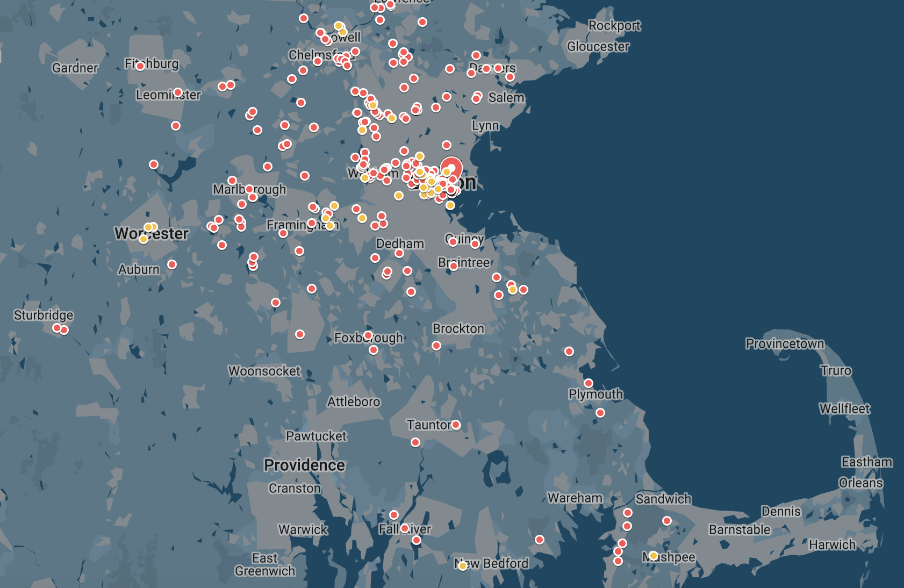904x588 pixels.
Task: Click yellow marker on the Mashpee label
Action: 653,555
